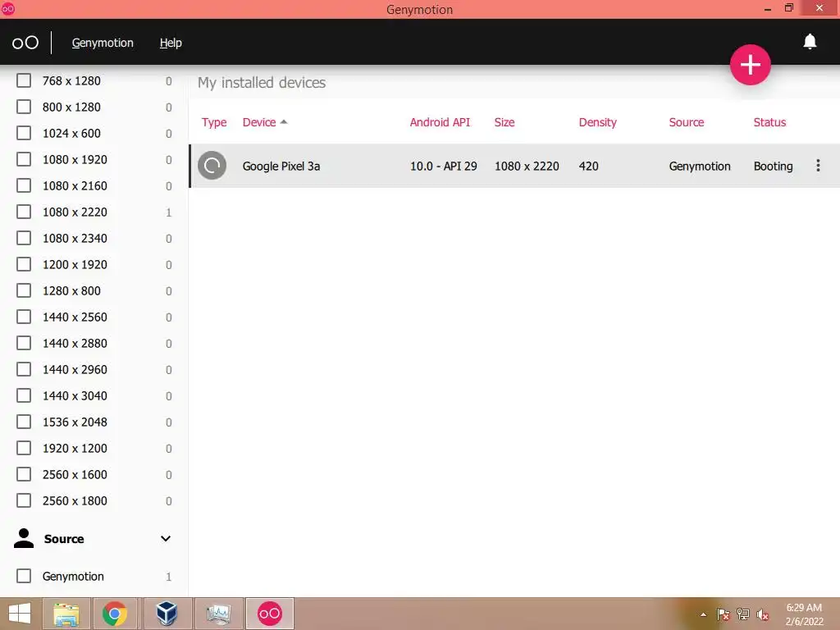
Task: Check the Genymotion source filter
Action: 24,576
